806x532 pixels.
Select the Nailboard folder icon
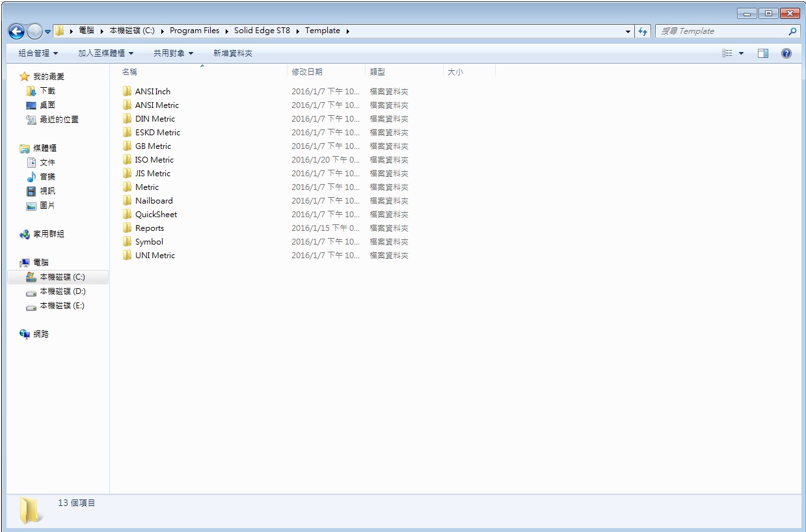(127, 201)
